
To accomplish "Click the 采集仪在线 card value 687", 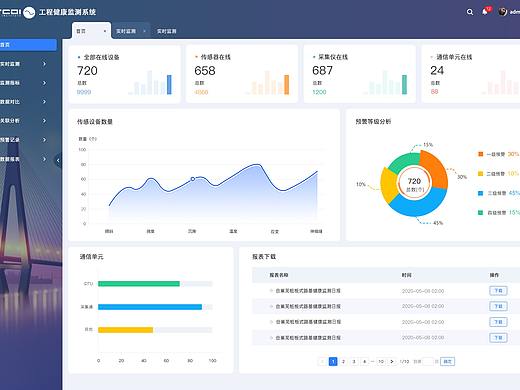I will 322,70.
